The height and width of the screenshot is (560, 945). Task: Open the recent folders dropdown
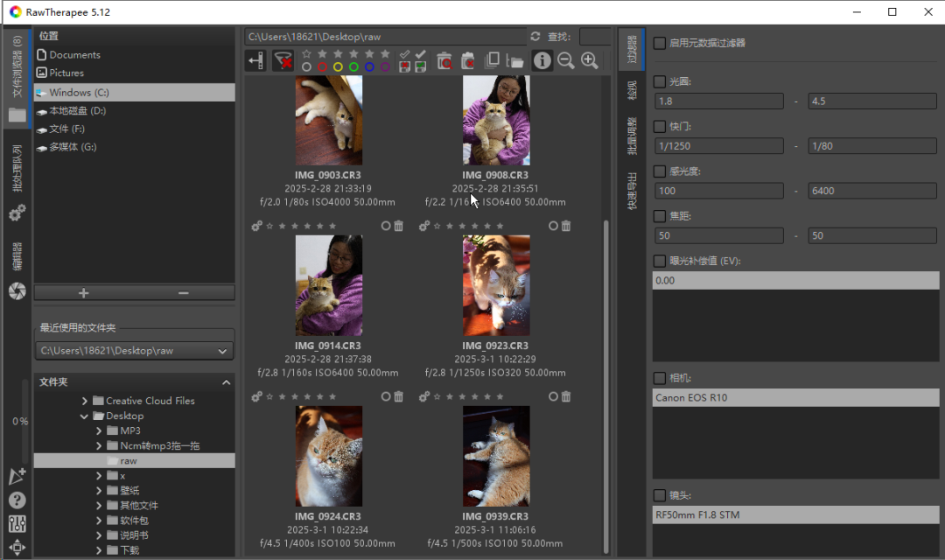click(222, 351)
